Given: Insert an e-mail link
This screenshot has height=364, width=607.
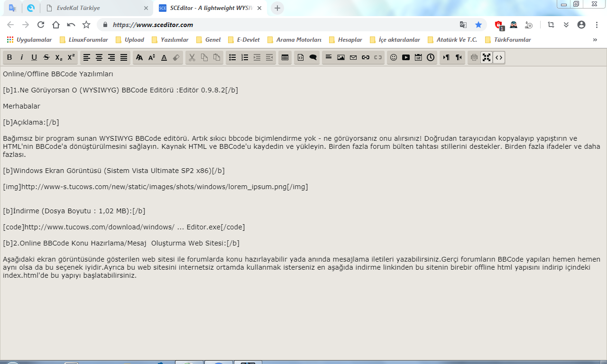Looking at the screenshot, I should (x=353, y=57).
